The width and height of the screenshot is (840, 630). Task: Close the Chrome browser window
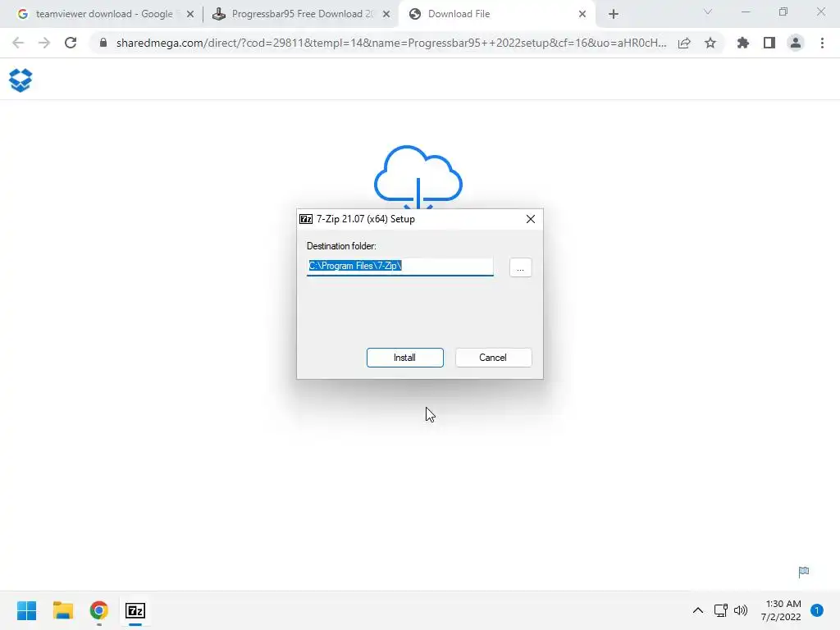[820, 11]
